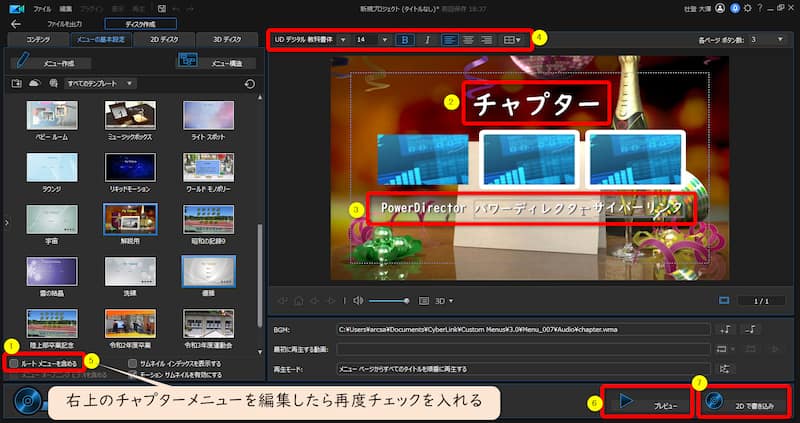Click the template list vertical scrollbar
800x423 pixels.
tap(260, 276)
